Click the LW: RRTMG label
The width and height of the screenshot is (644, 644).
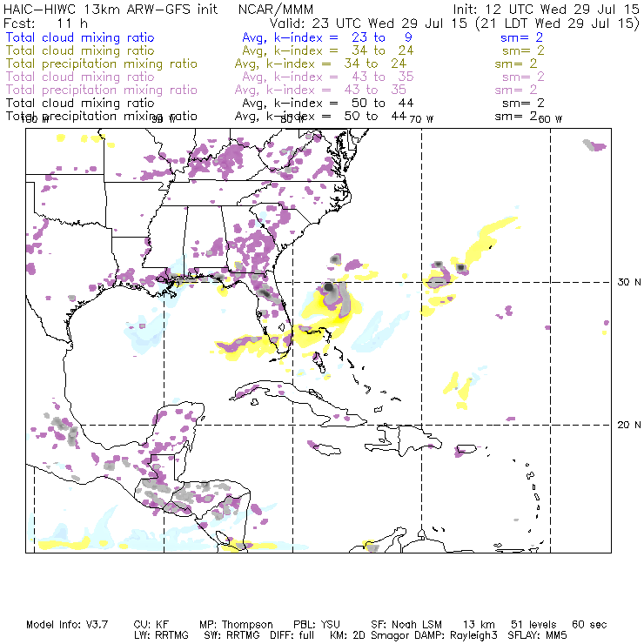pos(161,635)
